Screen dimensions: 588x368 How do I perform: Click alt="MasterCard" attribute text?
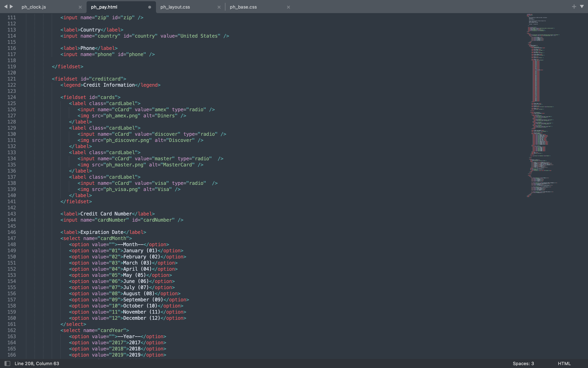172,165
